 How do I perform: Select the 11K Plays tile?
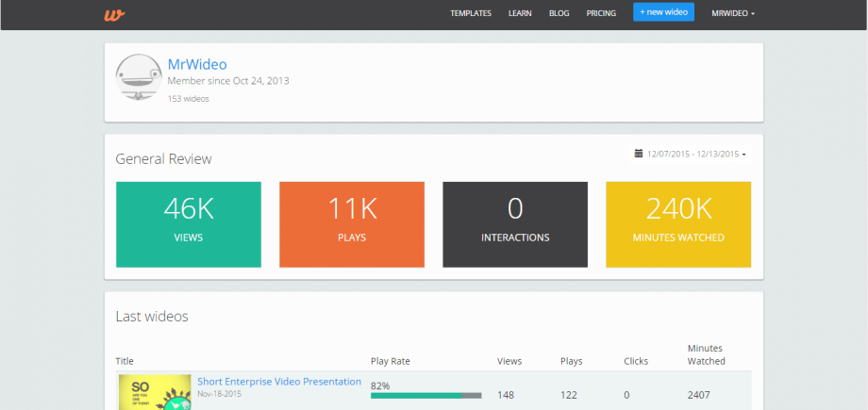(x=352, y=224)
